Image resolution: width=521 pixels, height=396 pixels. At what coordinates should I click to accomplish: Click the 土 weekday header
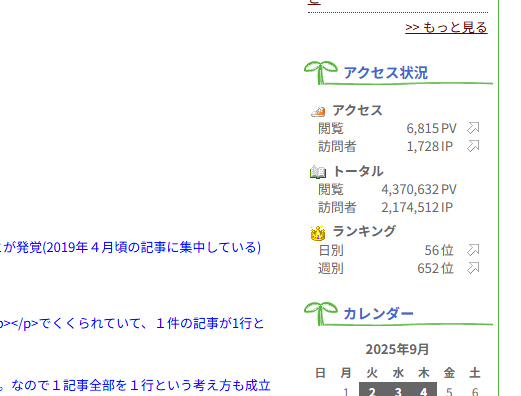pyautogui.click(x=475, y=373)
